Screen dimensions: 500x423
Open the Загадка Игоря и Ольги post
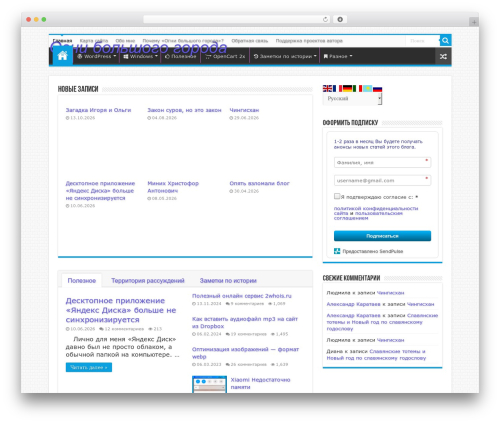pos(98,110)
